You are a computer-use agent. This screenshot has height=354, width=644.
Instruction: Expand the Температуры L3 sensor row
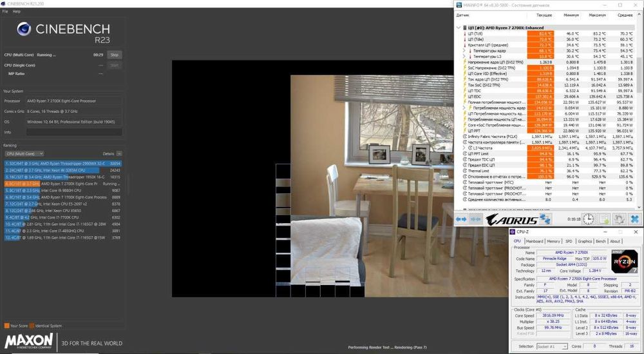pos(464,56)
